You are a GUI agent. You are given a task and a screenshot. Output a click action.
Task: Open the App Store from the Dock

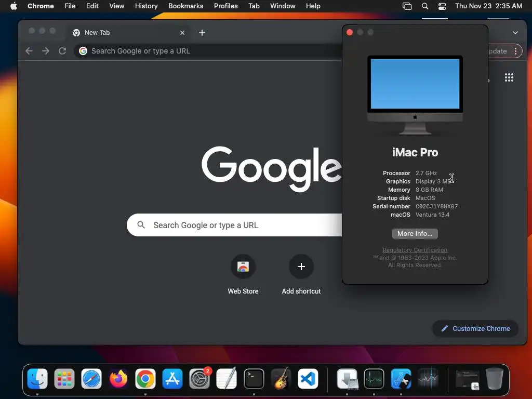click(x=172, y=378)
